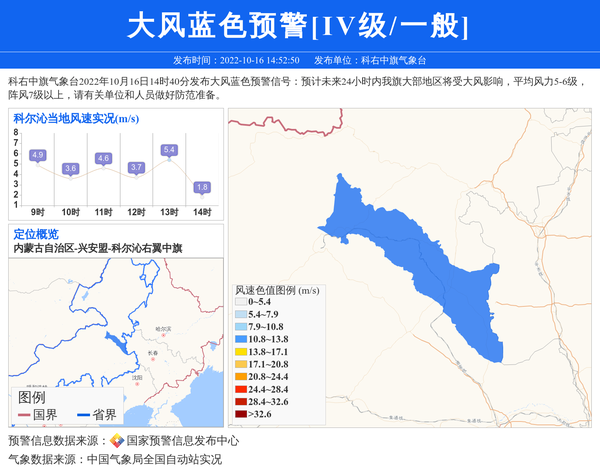Click the 10.8~13.8 blue legend swatch
Viewport: 600px width, 471px height.
[240, 340]
